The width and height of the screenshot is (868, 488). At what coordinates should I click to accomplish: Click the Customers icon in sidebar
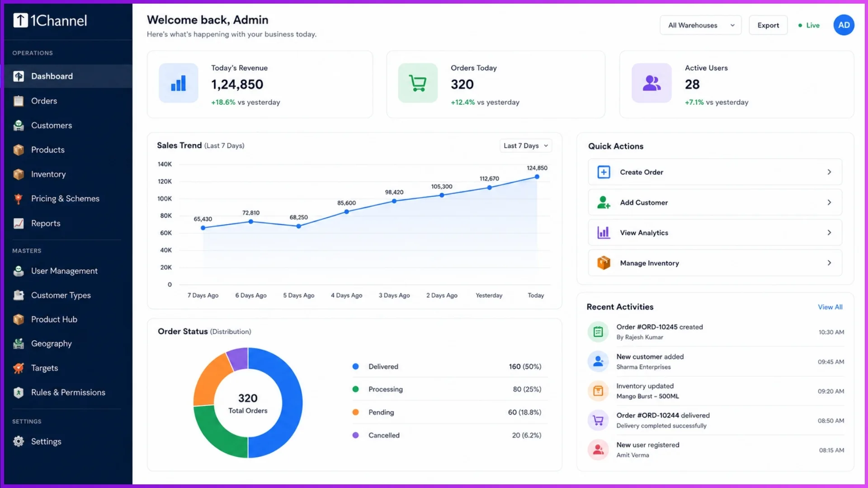coord(19,125)
